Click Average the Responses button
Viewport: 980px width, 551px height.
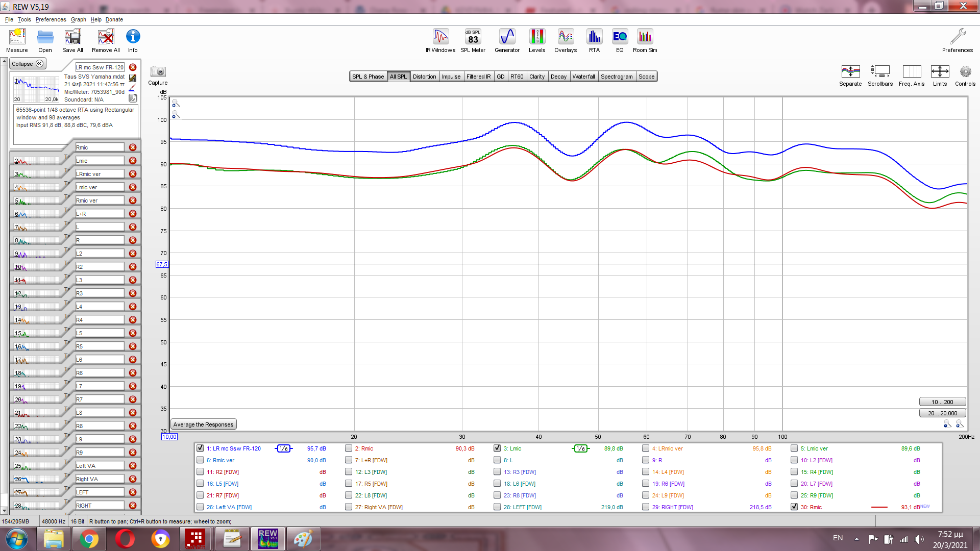click(x=203, y=424)
